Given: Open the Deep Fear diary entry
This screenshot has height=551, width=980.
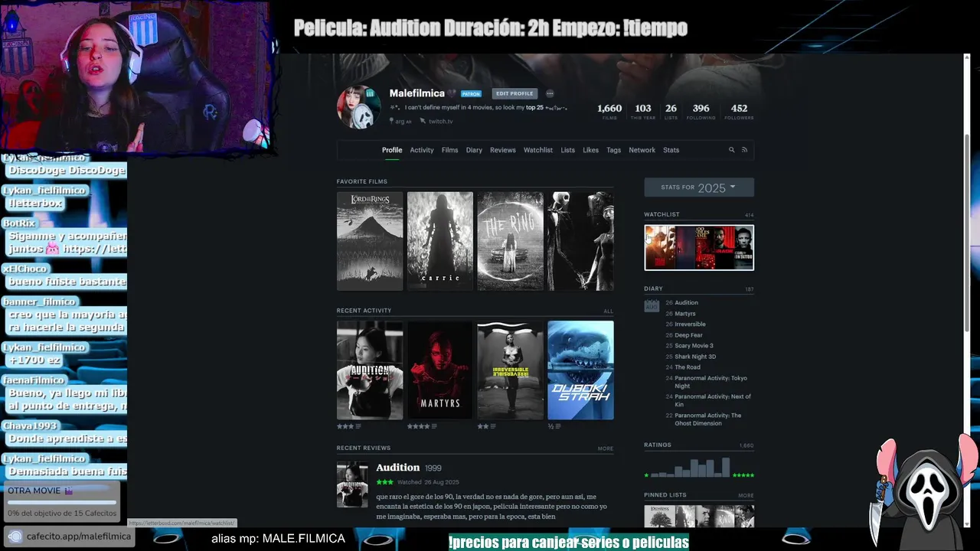Looking at the screenshot, I should click(x=688, y=335).
